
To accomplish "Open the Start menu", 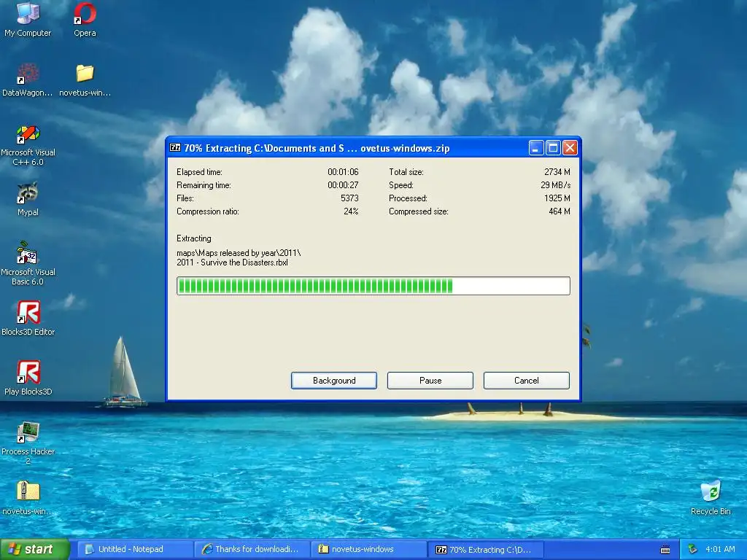I will pyautogui.click(x=35, y=549).
